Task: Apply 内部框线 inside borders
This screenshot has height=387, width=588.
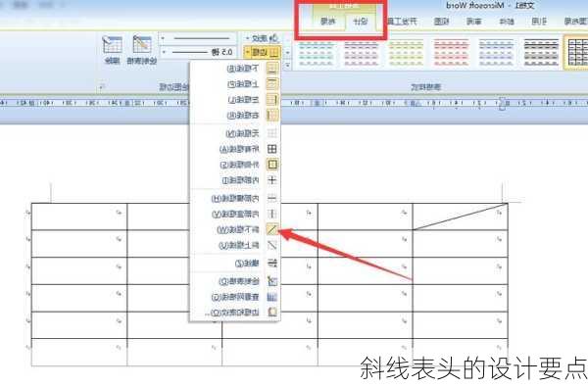Action: (235, 180)
